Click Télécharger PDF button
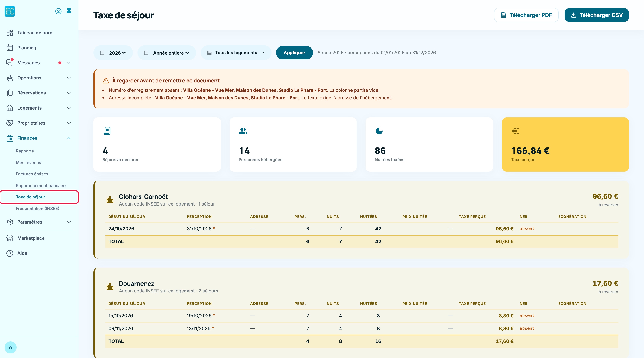 tap(526, 15)
